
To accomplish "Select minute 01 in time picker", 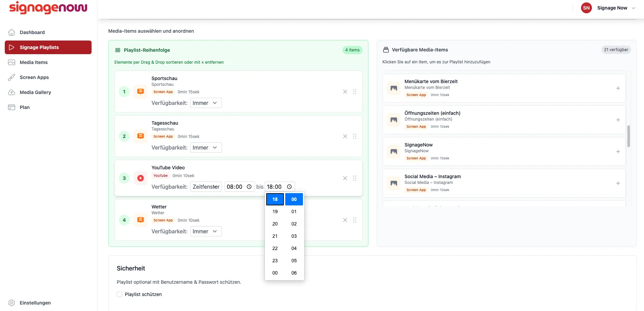I will pyautogui.click(x=294, y=212).
